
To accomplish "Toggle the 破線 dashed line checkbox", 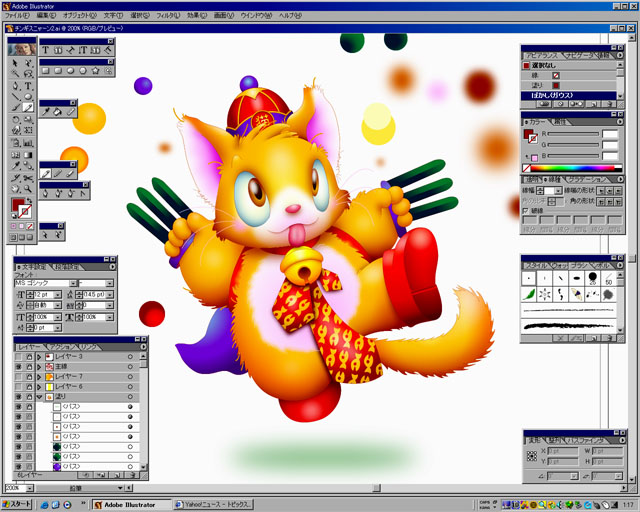I will point(526,211).
